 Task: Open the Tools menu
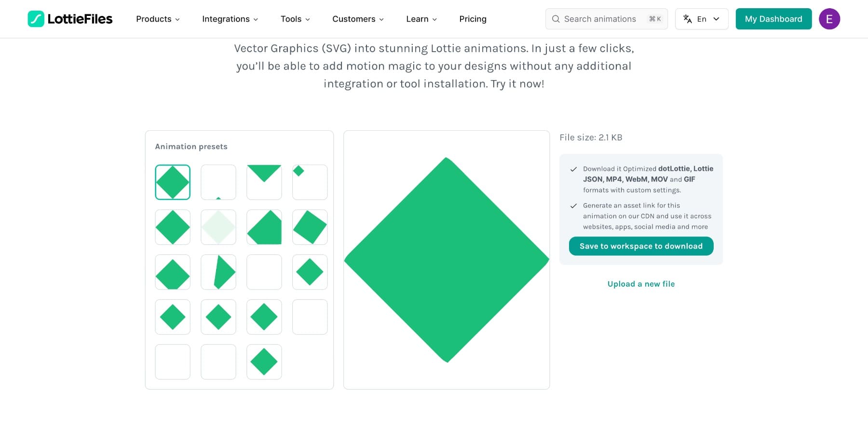pyautogui.click(x=295, y=19)
